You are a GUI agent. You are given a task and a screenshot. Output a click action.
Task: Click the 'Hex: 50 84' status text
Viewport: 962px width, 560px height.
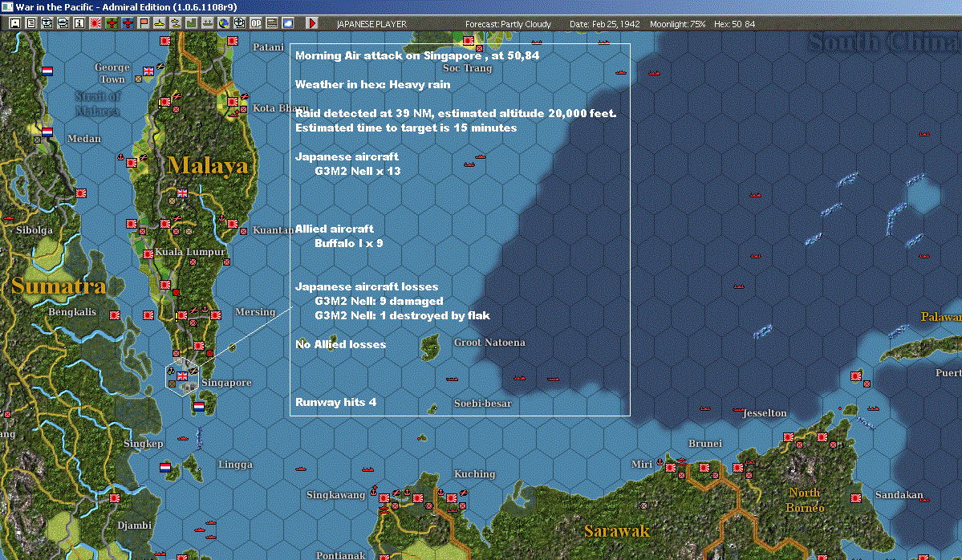click(734, 24)
